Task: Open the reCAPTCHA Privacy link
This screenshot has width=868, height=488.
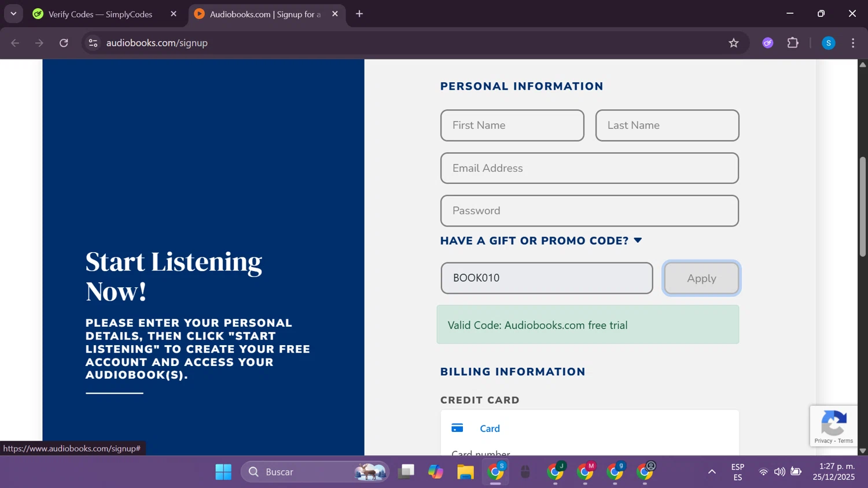Action: (x=823, y=441)
